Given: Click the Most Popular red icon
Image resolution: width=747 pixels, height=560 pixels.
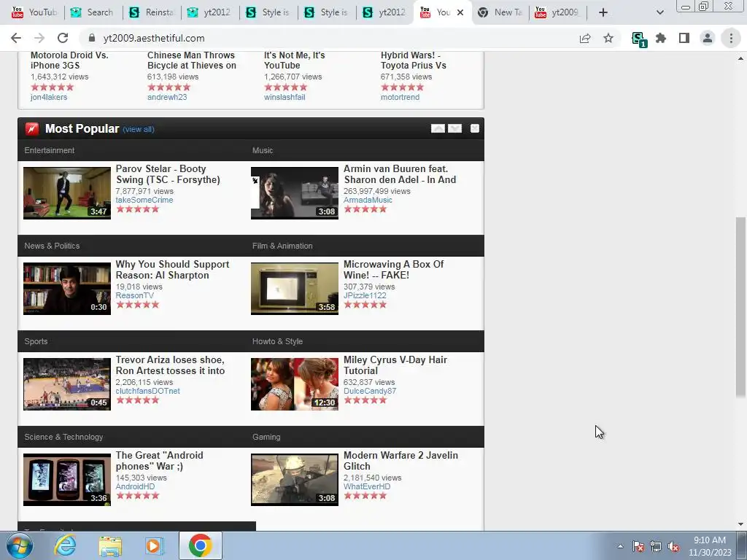Looking at the screenshot, I should point(32,128).
